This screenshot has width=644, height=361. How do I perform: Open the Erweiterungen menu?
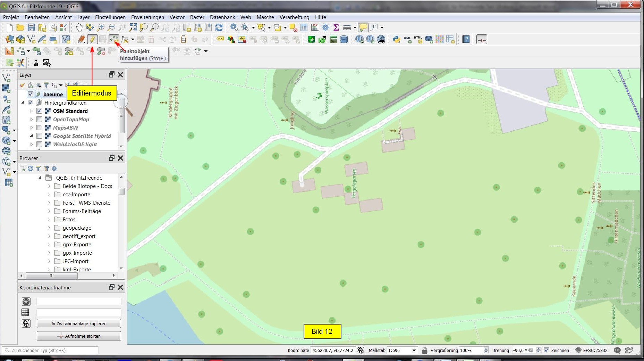[x=147, y=17]
